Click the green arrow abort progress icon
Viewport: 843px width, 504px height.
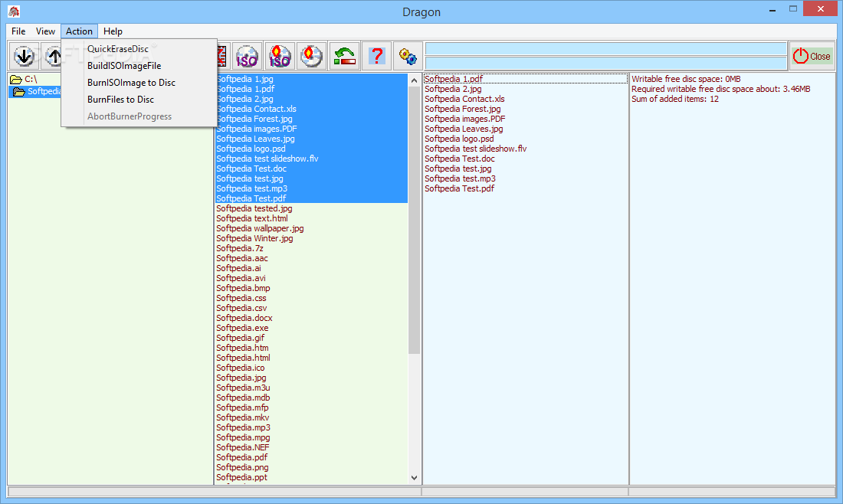[x=344, y=56]
